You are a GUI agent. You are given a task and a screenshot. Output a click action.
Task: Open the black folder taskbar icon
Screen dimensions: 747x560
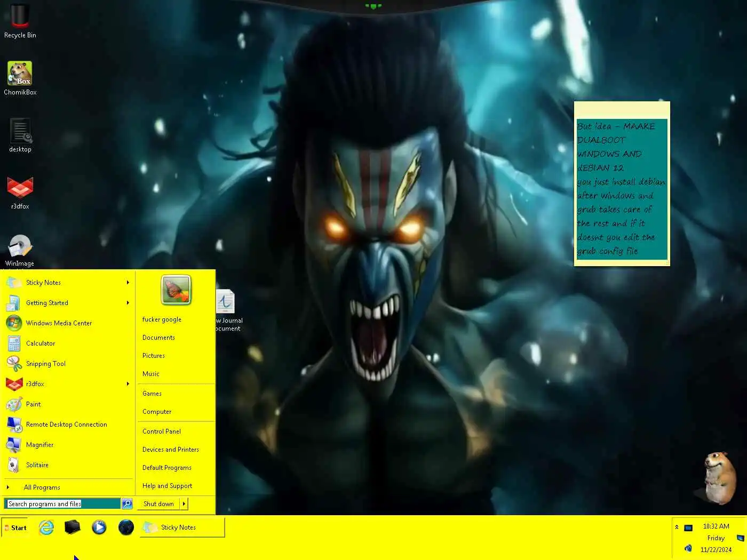tap(73, 527)
